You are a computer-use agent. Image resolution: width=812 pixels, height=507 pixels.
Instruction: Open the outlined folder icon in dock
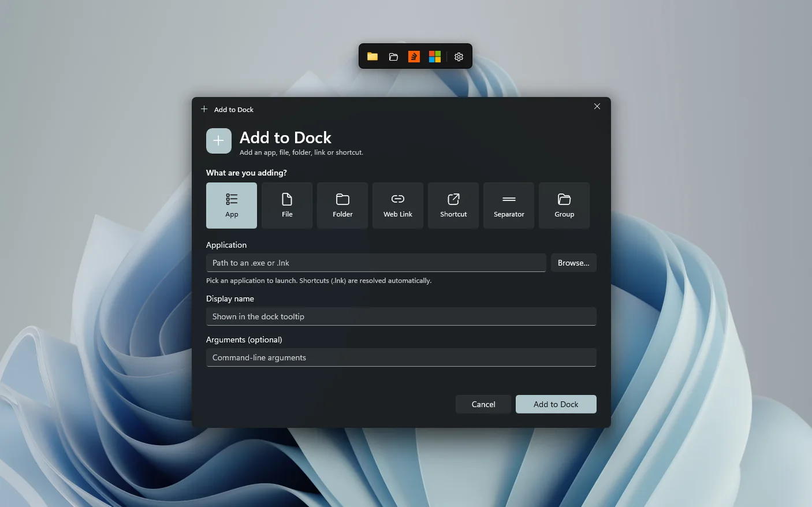coord(393,57)
